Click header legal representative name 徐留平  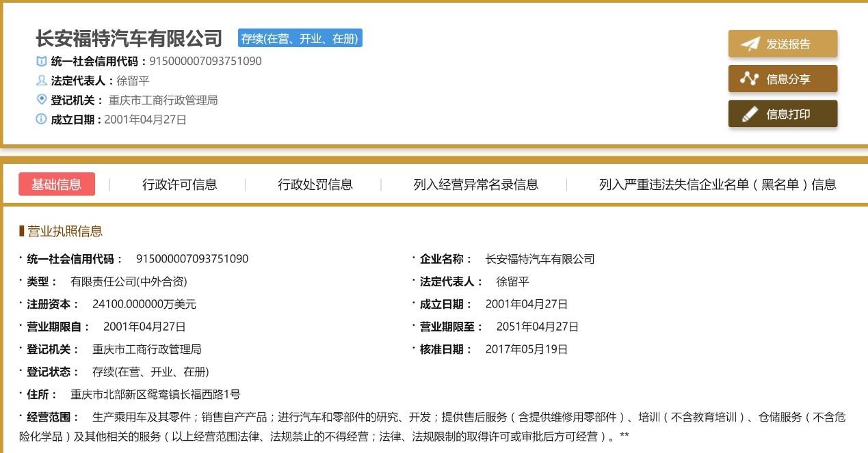(133, 81)
